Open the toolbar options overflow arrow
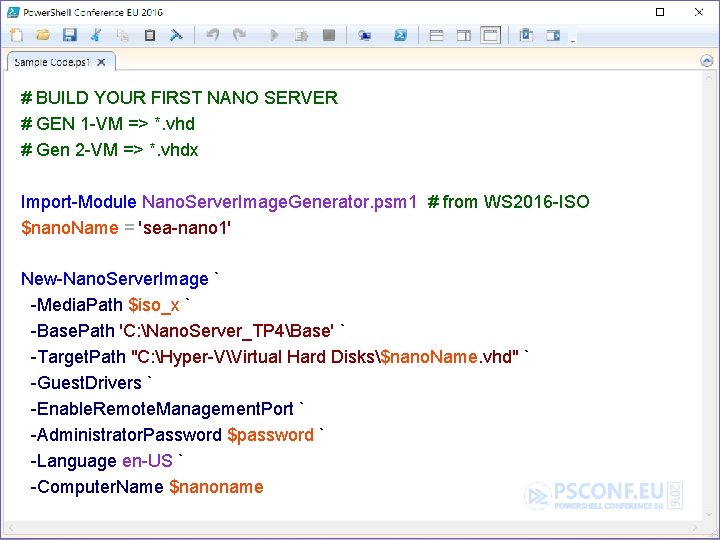 (573, 41)
